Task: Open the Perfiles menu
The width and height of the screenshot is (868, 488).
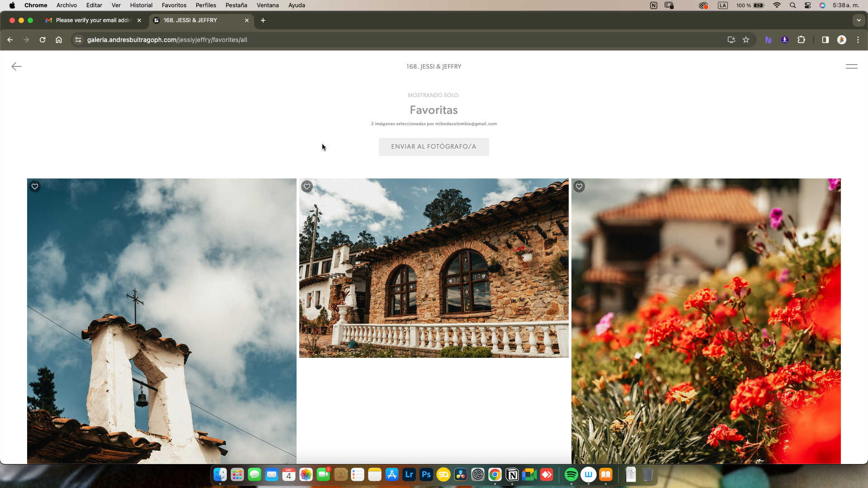Action: 206,5
